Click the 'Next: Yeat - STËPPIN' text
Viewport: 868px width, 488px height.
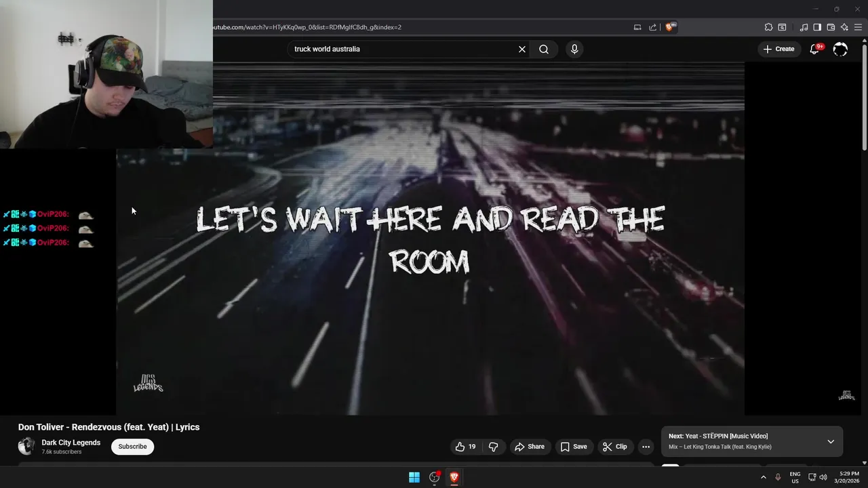pyautogui.click(x=718, y=436)
